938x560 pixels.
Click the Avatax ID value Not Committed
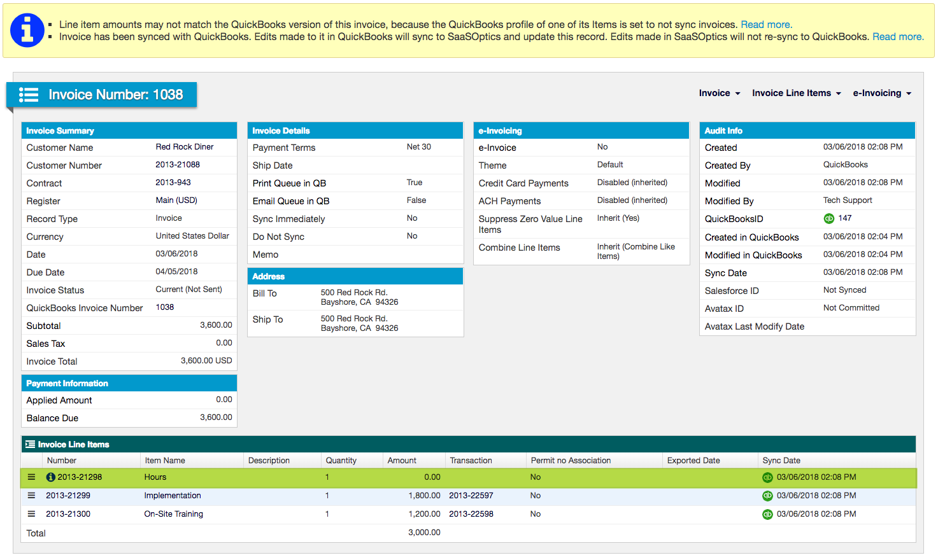click(x=851, y=307)
